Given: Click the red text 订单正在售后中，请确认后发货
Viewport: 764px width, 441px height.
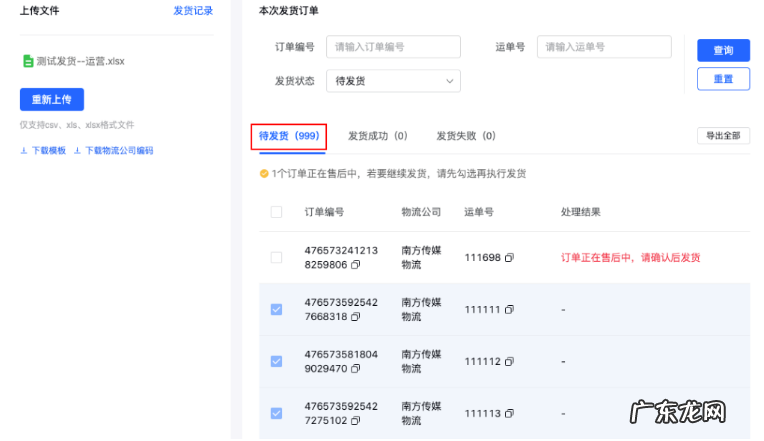Looking at the screenshot, I should [630, 257].
